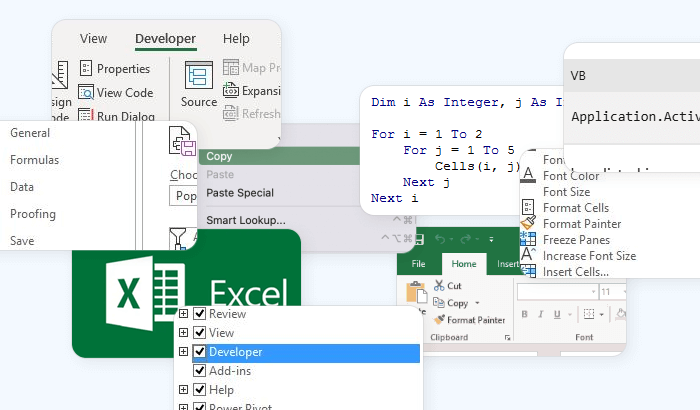Image resolution: width=700 pixels, height=410 pixels.
Task: Toggle the Add-ins checkbox
Action: [x=200, y=371]
